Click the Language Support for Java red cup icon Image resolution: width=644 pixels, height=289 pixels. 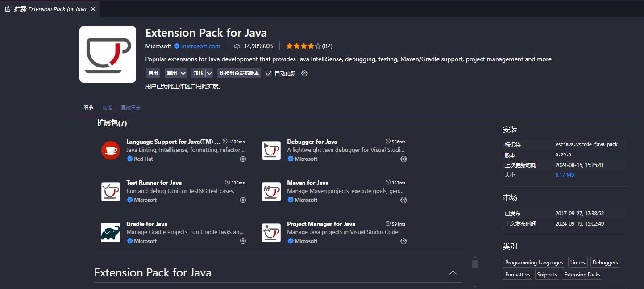(x=111, y=151)
